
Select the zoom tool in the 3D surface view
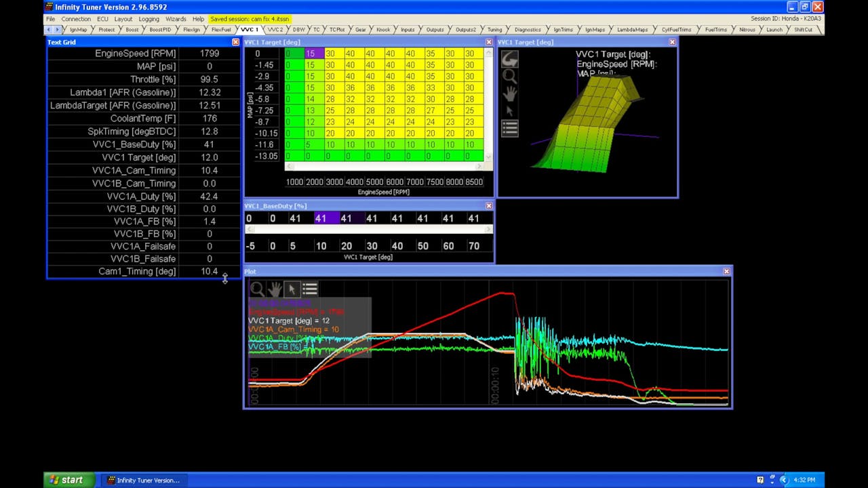[510, 77]
